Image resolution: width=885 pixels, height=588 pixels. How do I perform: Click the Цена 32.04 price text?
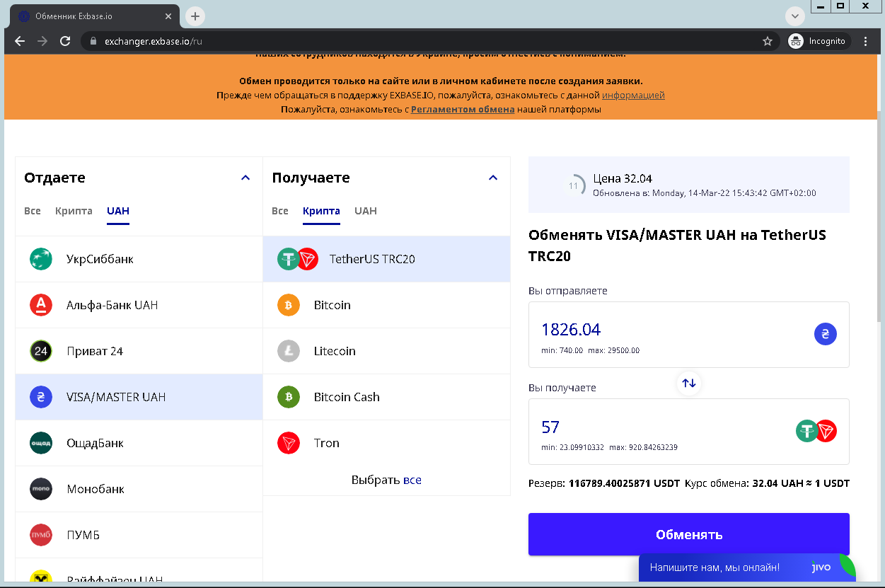[623, 178]
